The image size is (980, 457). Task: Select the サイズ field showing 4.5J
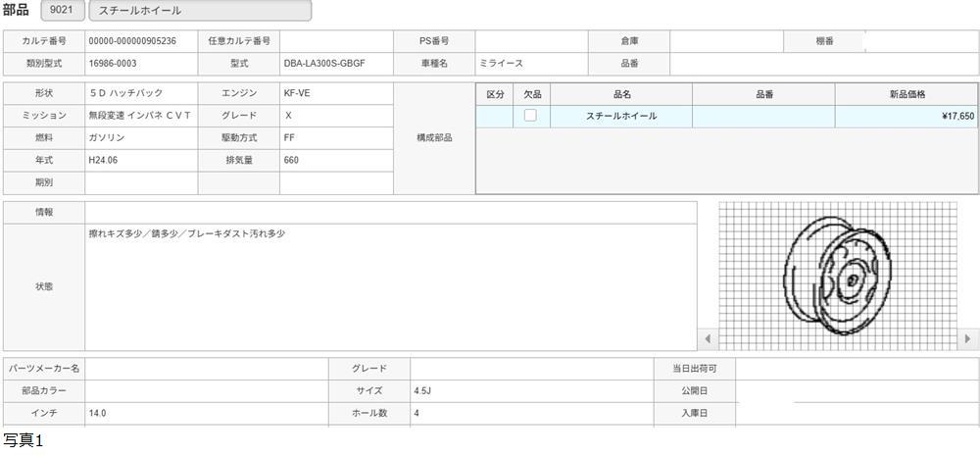coord(531,390)
